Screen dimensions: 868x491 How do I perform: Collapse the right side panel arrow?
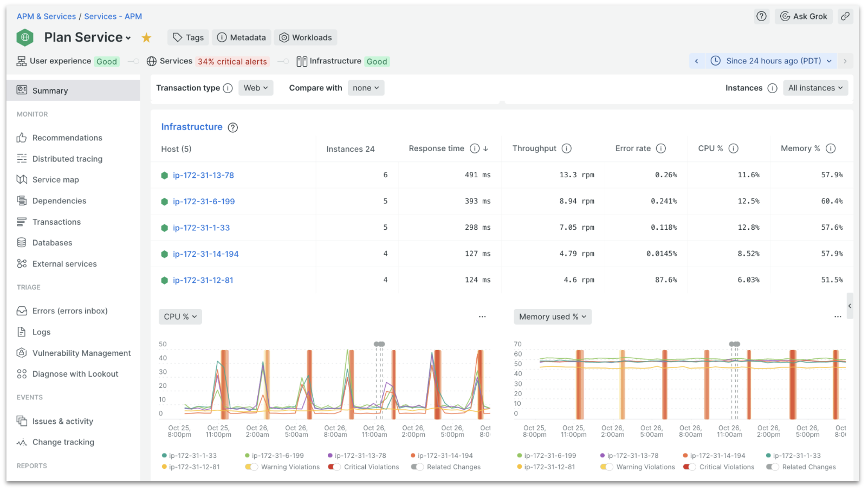(850, 306)
